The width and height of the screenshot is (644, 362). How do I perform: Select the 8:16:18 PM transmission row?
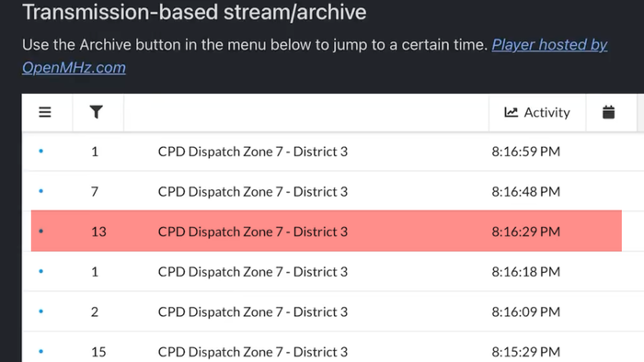[333, 271]
